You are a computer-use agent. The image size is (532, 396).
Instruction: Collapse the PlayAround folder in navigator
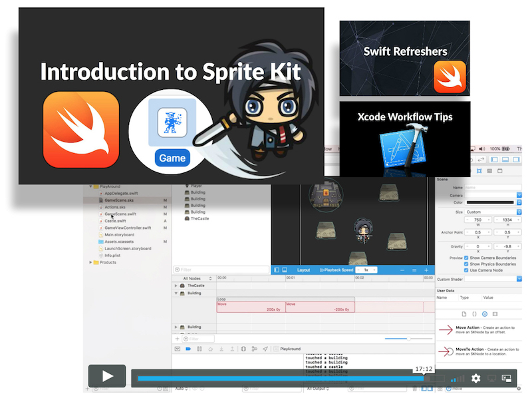[x=90, y=186]
